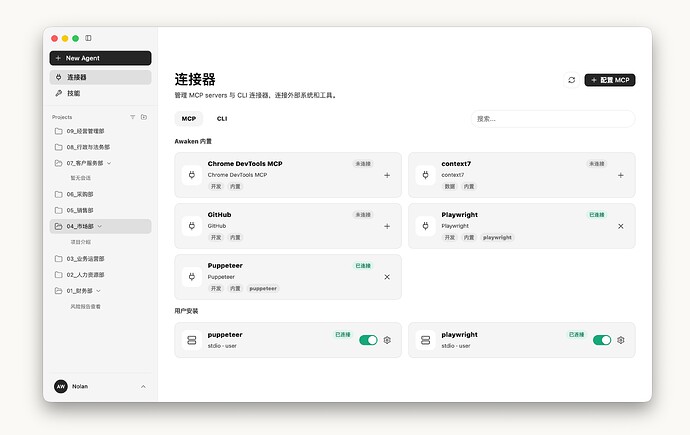The width and height of the screenshot is (690, 435).
Task: Open the 风险报告查看 session
Action: (85, 307)
